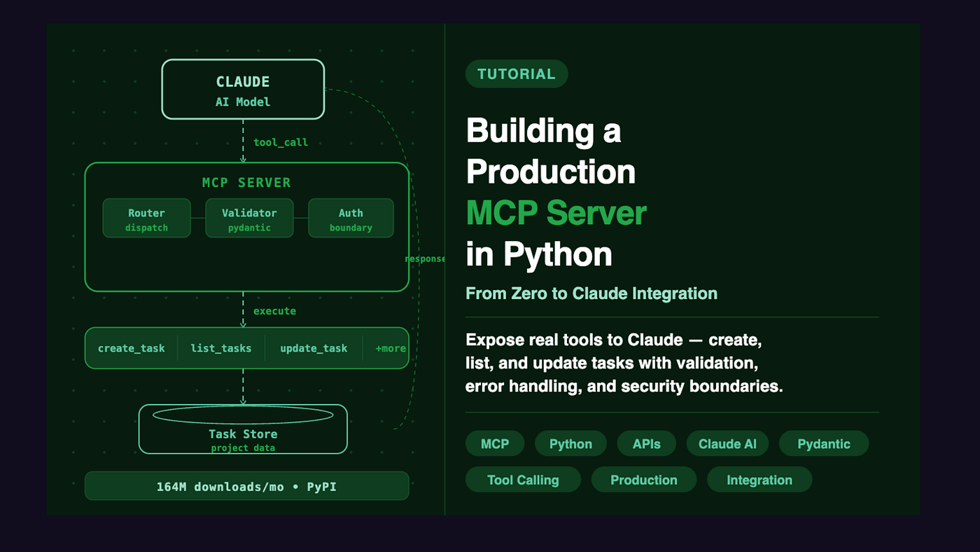The width and height of the screenshot is (980, 552).
Task: Click the CLAUDE AI Model box
Action: pyautogui.click(x=243, y=89)
